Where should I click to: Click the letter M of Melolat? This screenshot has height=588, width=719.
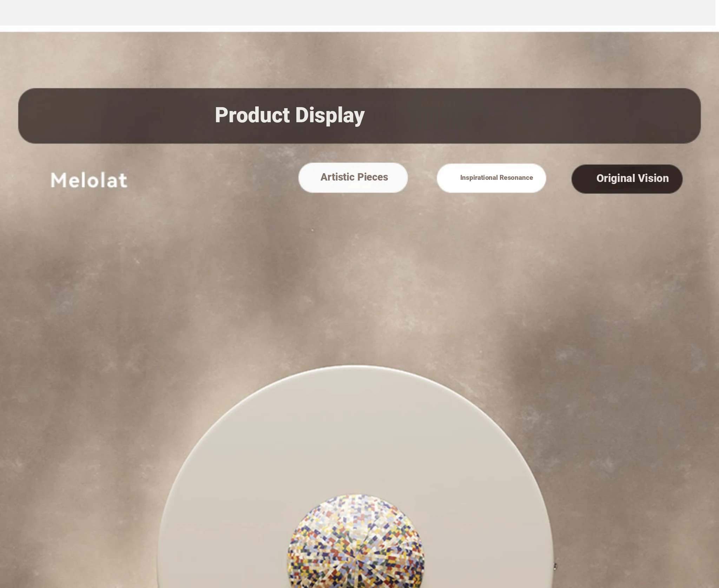click(58, 180)
